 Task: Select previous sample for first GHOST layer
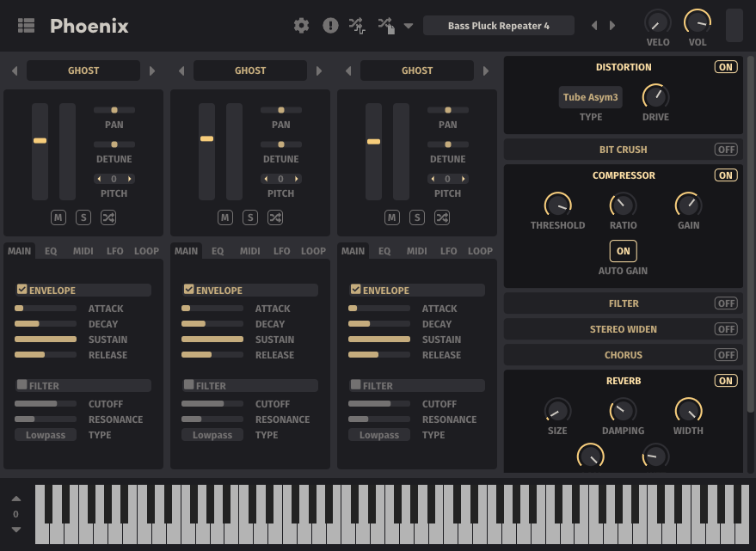point(15,70)
